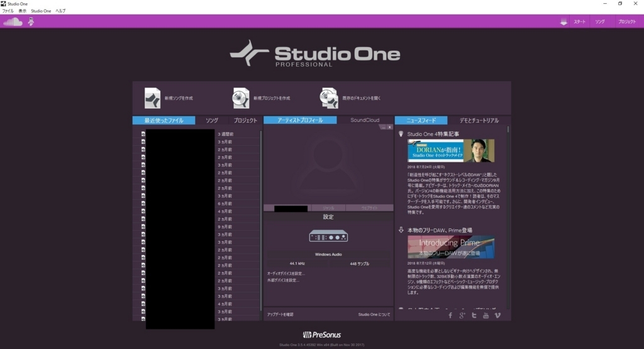Viewport: 644px width, 349px height.
Task: Switch to プロジェクト tab above the file list
Action: pos(245,120)
